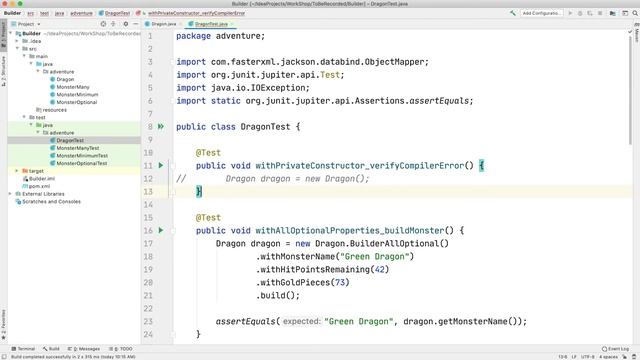Click adventure breadcrumb in navigation bar
This screenshot has height=360, width=640.
tap(81, 13)
